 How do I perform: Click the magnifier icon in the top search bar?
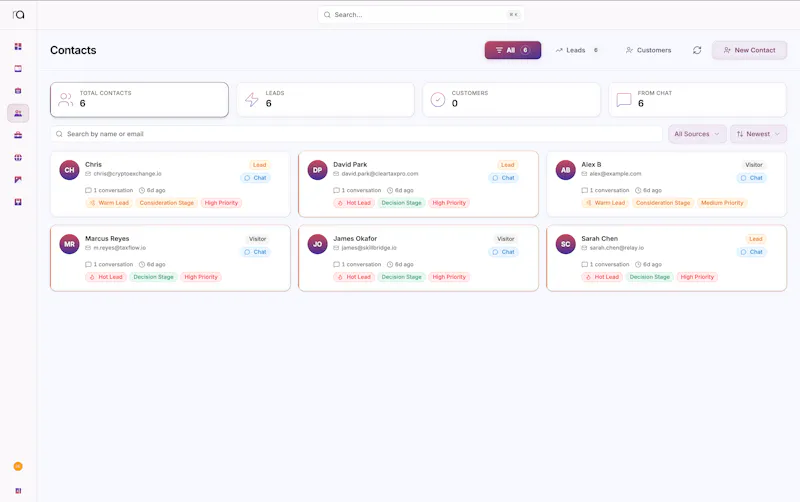(327, 15)
